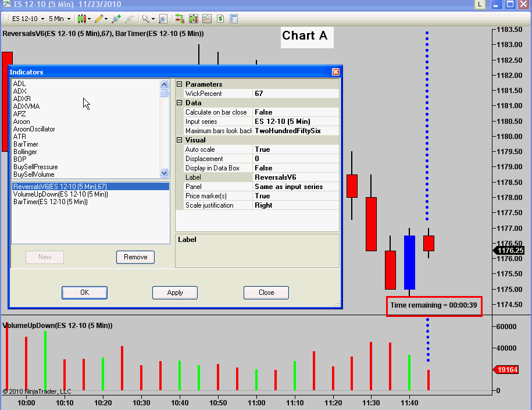Click scroll-down arrow of indicator list

point(164,173)
